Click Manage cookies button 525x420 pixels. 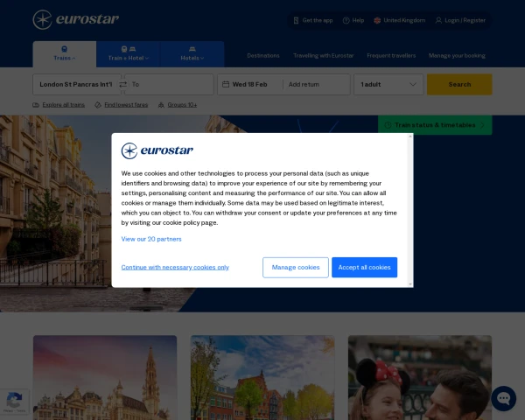(296, 267)
